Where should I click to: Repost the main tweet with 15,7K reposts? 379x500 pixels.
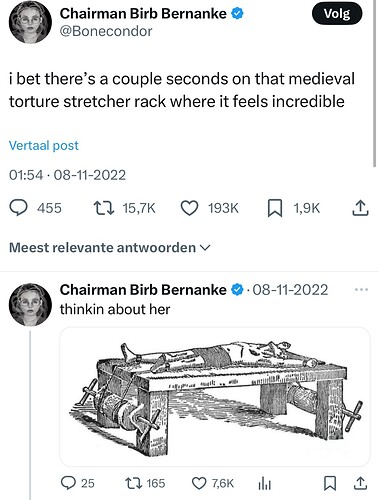coord(104,208)
